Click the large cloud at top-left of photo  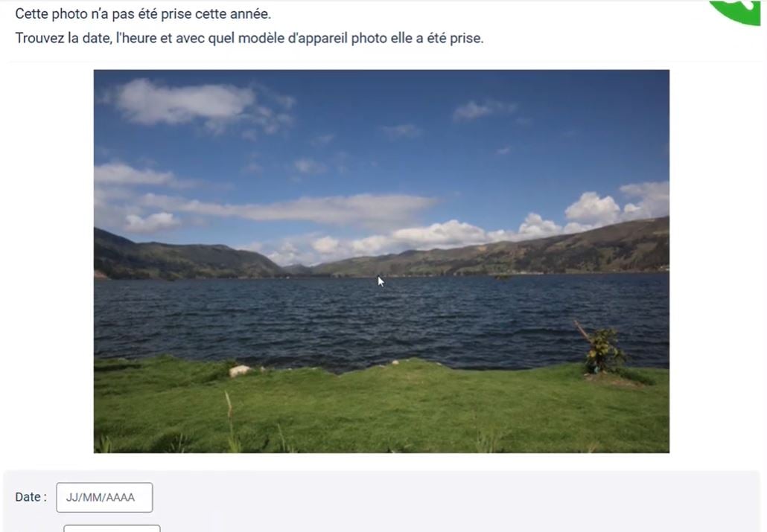coord(186,102)
